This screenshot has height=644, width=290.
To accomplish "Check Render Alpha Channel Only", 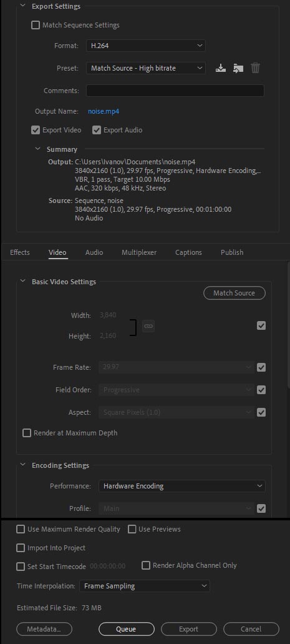I will tap(146, 565).
